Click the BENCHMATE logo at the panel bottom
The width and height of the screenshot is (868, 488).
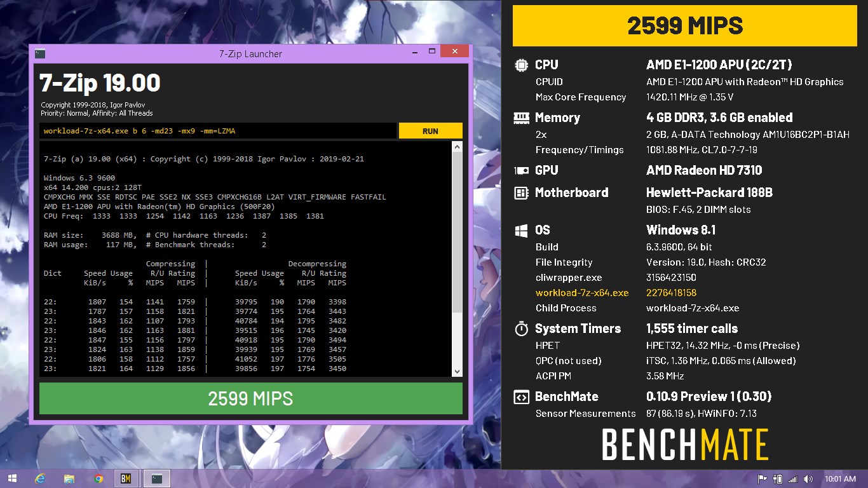(685, 444)
